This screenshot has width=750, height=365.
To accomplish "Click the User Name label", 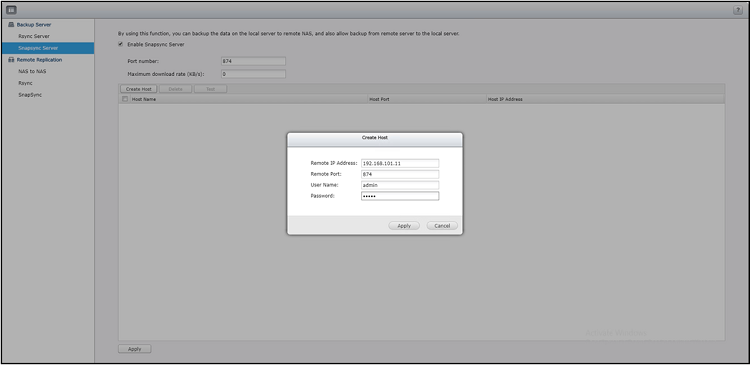I will pyautogui.click(x=324, y=185).
